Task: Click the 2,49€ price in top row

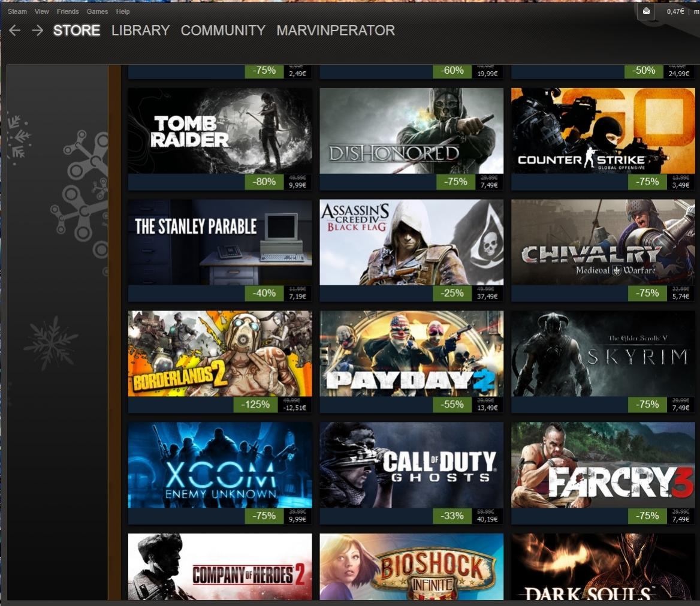Action: [297, 74]
